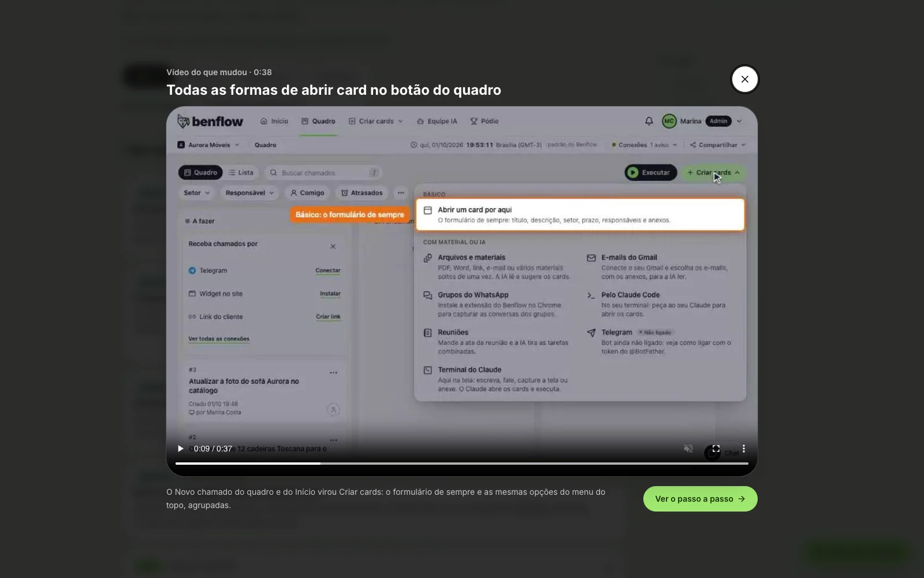This screenshot has height=578, width=924.
Task: Toggle the Atrasados filter chip
Action: click(362, 193)
